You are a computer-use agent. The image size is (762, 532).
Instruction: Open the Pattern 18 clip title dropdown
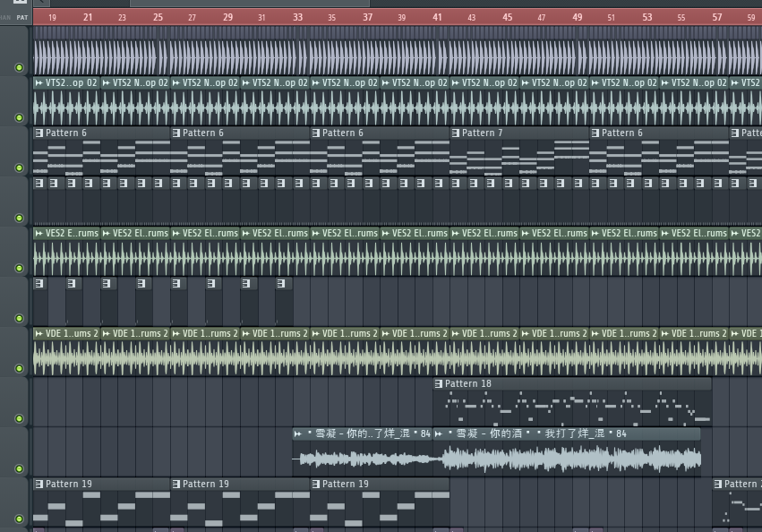coord(468,383)
